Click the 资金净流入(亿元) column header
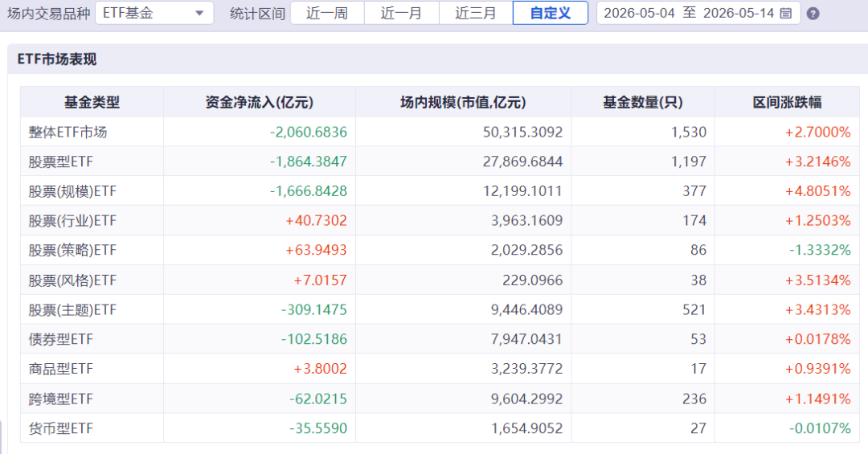The height and width of the screenshot is (454, 868). pyautogui.click(x=260, y=102)
